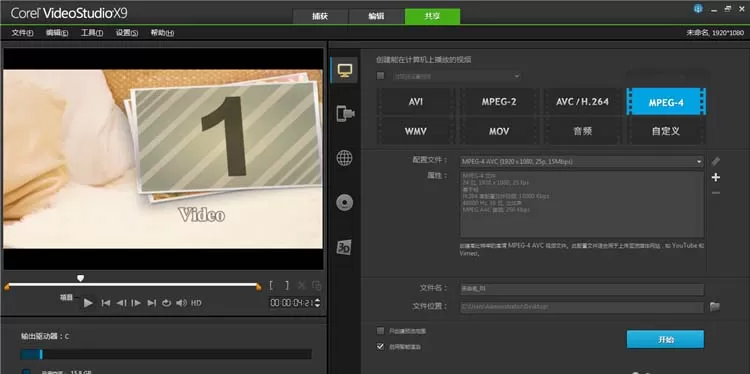
Task: Toggle the same-as-project-settings checkbox
Action: pos(381,76)
